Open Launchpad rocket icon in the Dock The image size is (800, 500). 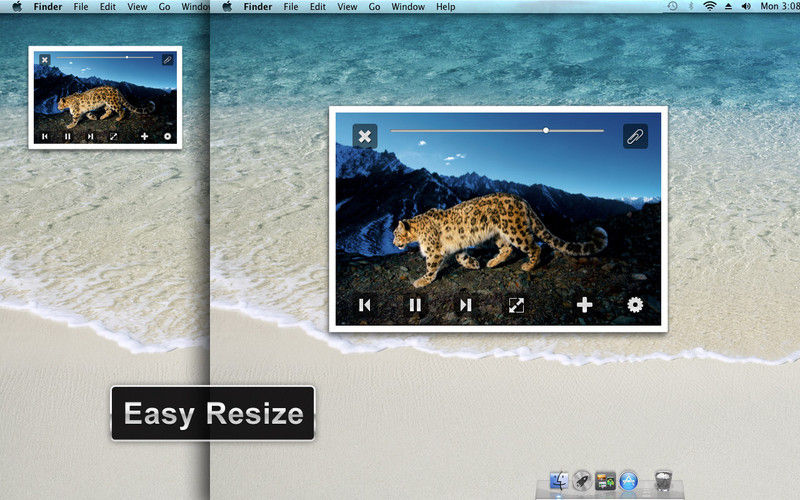point(582,481)
